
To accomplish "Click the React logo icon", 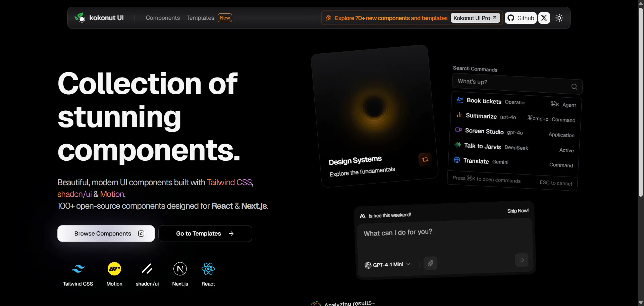I will click(208, 268).
